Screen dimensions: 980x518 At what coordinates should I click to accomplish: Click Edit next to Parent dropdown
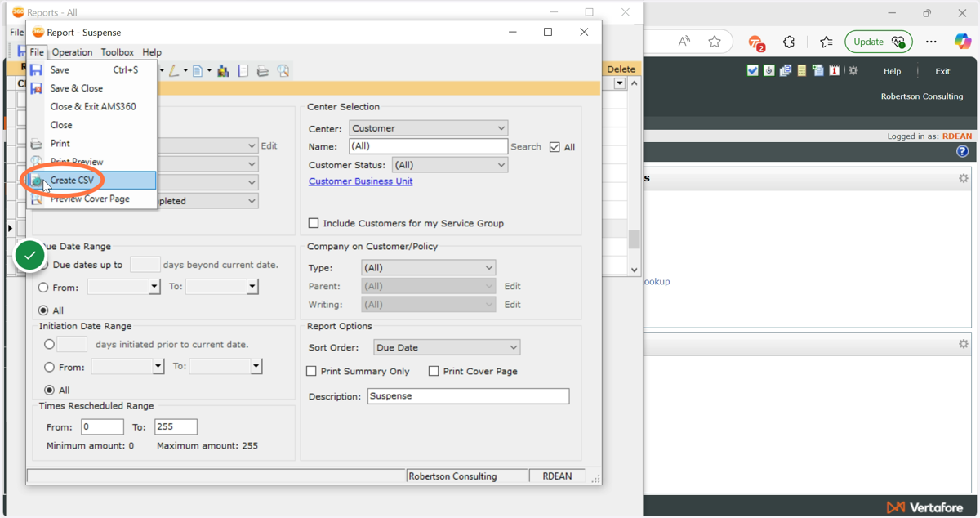pyautogui.click(x=512, y=287)
